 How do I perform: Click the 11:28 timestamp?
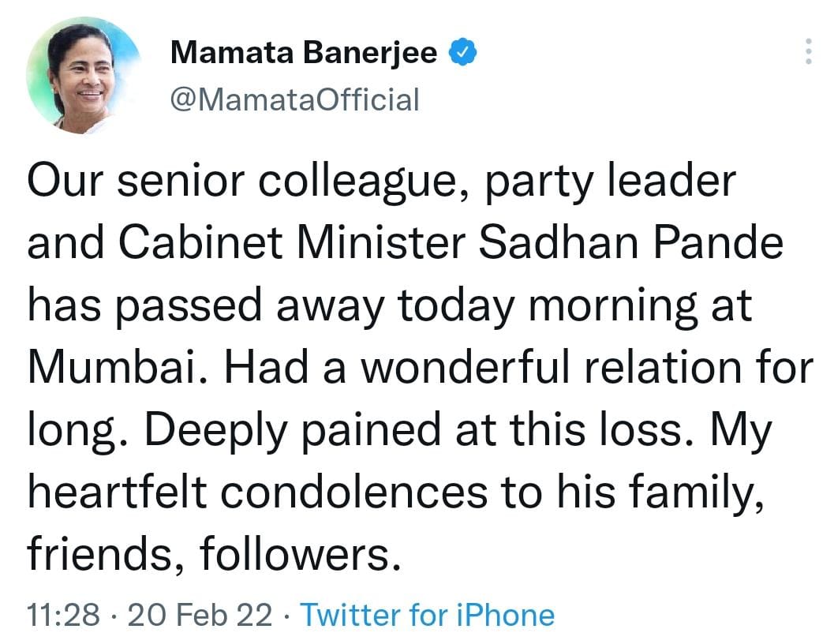pos(63,615)
